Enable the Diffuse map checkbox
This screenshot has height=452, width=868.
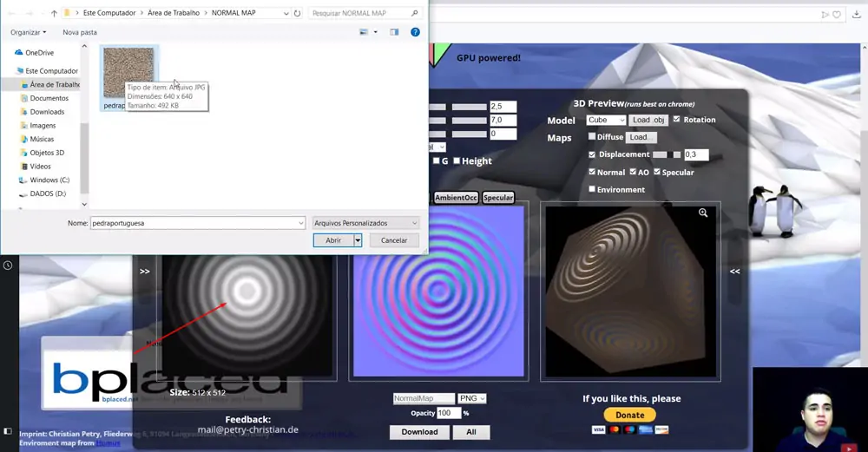click(x=592, y=136)
